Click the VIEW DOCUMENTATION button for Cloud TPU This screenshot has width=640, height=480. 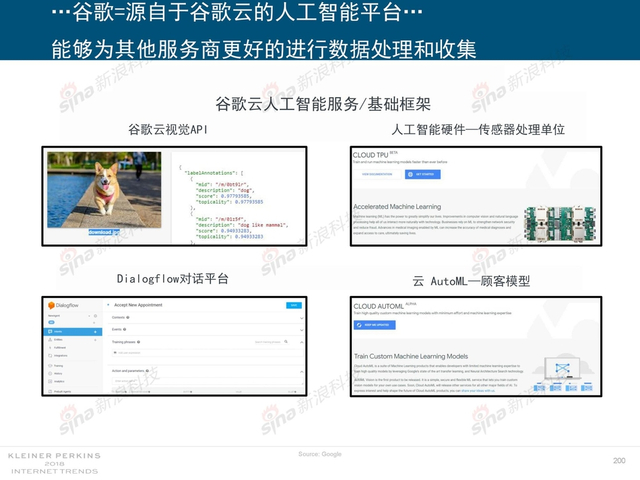point(377,174)
